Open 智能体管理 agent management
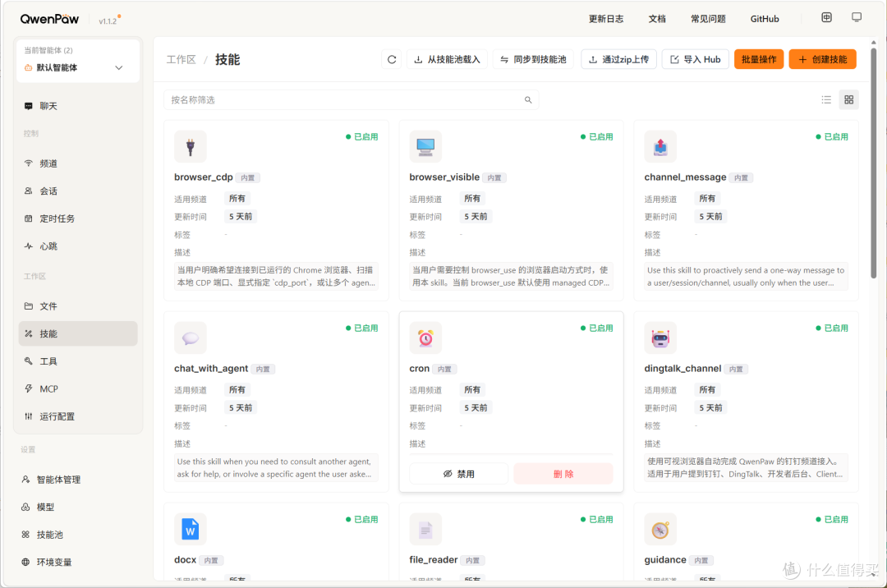Screen dimensions: 887x588 pos(78,480)
